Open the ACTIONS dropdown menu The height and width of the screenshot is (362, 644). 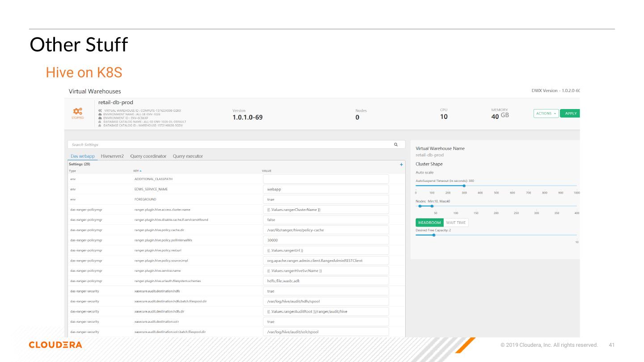[546, 114]
